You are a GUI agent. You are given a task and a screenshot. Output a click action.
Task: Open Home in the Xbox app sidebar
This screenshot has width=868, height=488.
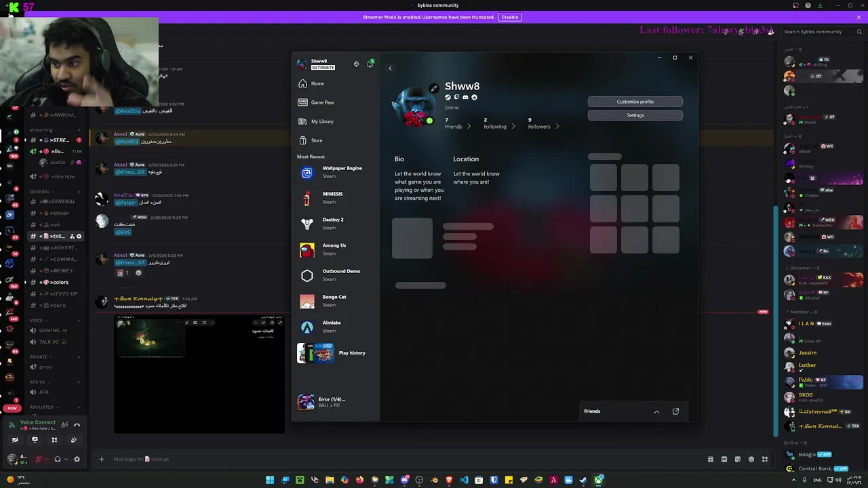pos(335,83)
